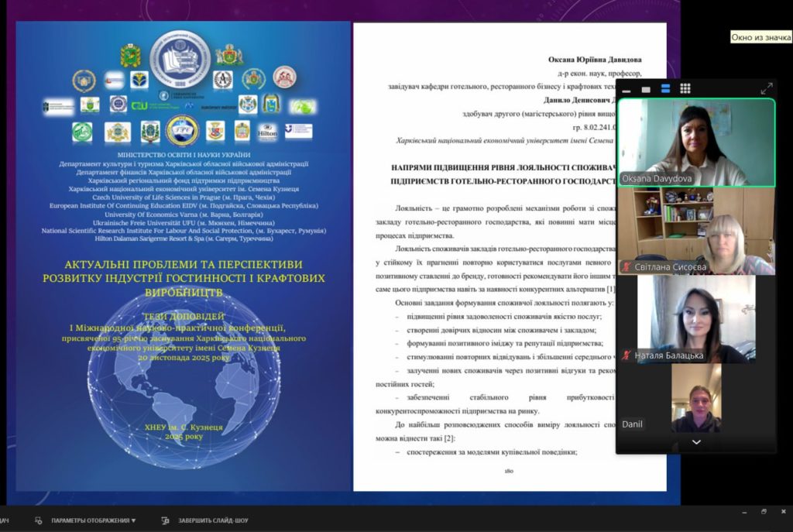Click muted microphone icon beside Світлана Сисоєва
This screenshot has height=532, width=793.
627,267
